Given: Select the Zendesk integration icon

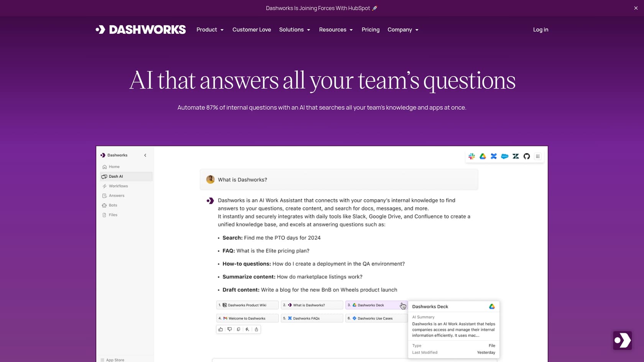Looking at the screenshot, I should 516,156.
